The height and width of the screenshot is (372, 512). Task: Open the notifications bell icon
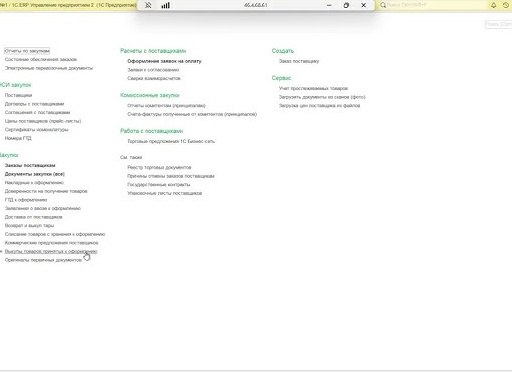click(494, 5)
